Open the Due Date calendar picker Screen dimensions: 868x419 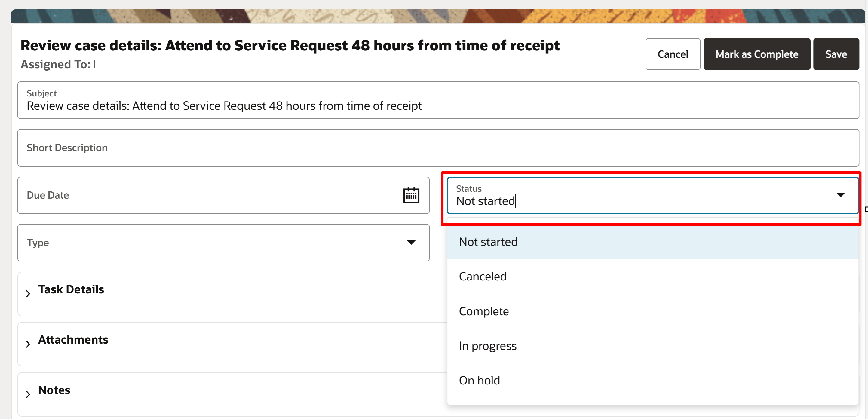(412, 195)
